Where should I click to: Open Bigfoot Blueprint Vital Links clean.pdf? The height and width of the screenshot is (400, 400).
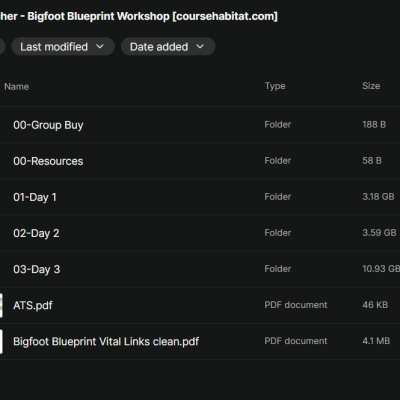click(106, 341)
